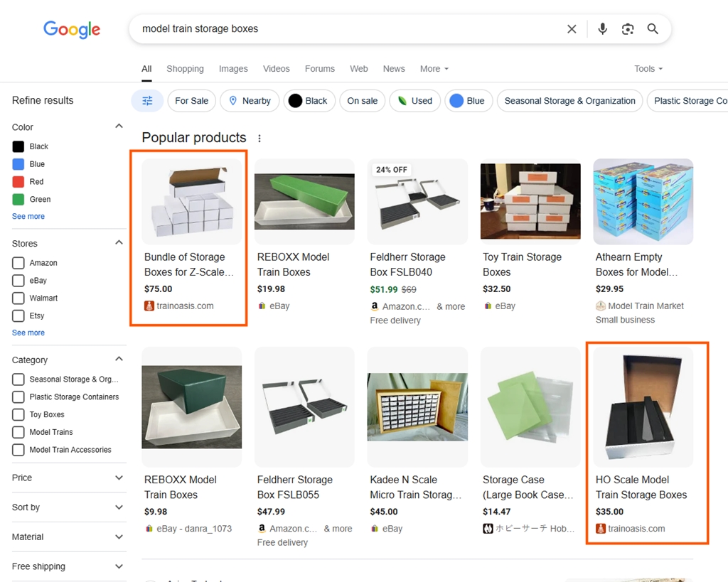Expand the Material filter section
Image resolution: width=728 pixels, height=582 pixels.
coord(119,537)
